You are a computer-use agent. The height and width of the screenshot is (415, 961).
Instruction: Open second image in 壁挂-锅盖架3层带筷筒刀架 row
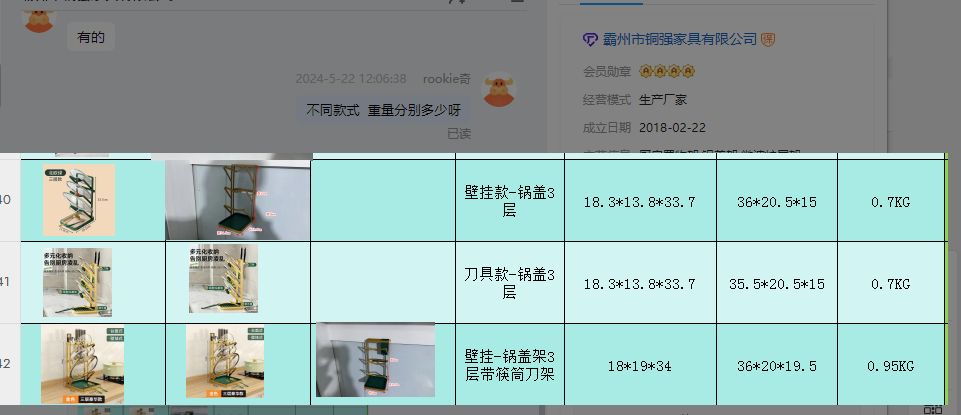(225, 362)
